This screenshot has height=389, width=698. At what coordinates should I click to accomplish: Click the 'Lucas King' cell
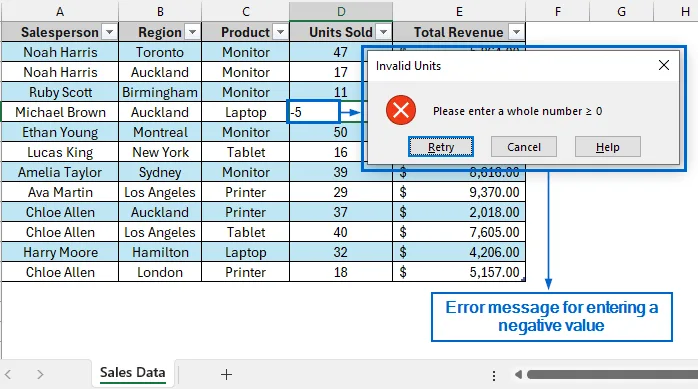(x=60, y=152)
